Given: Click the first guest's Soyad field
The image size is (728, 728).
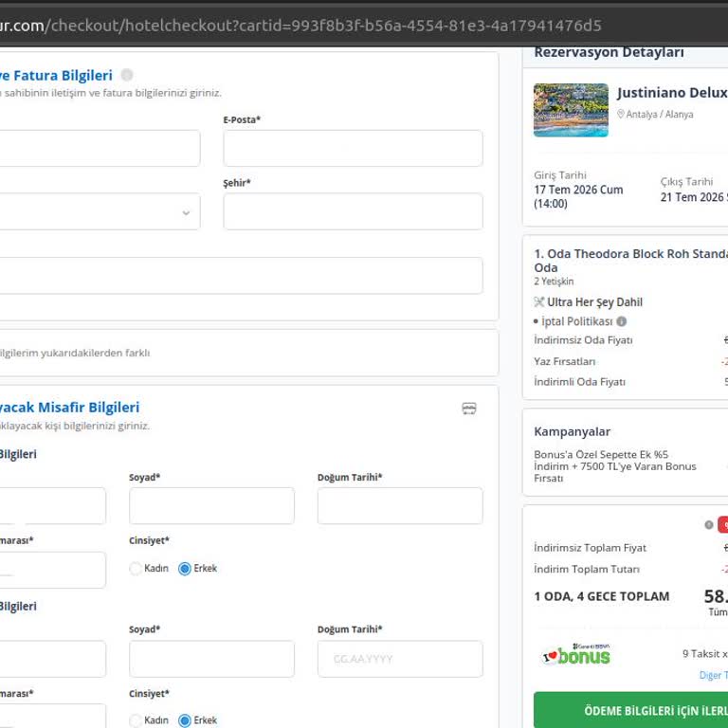Looking at the screenshot, I should (x=211, y=505).
